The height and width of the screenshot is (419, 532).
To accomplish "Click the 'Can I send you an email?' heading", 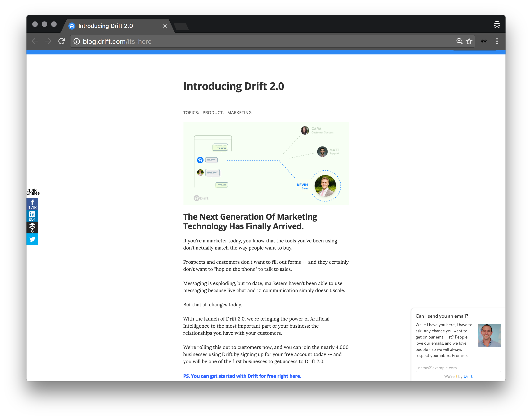I will 442,316.
